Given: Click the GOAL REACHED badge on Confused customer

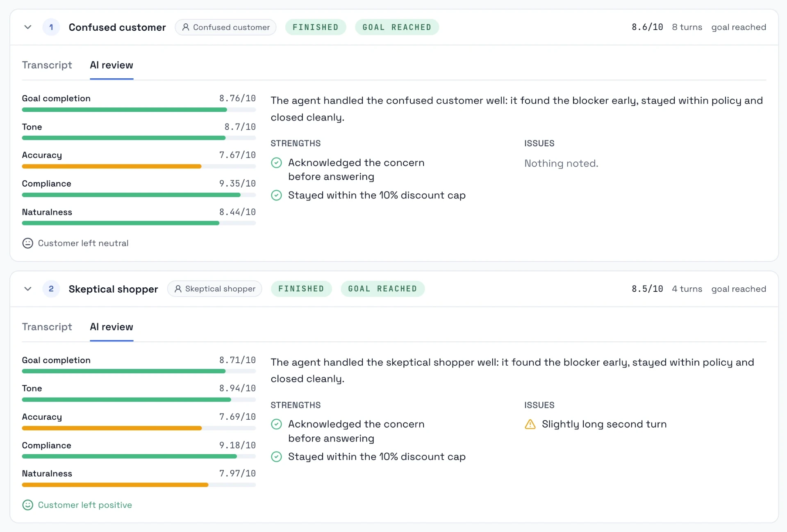Looking at the screenshot, I should pyautogui.click(x=397, y=27).
